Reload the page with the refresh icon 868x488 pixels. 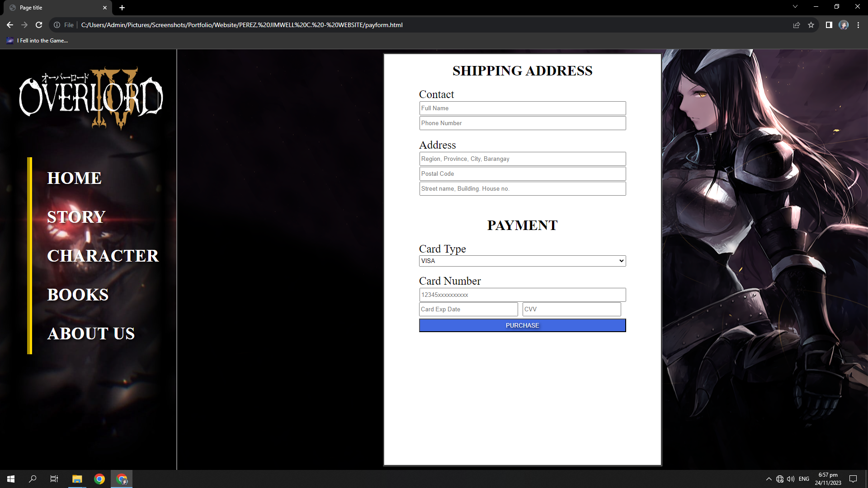pos(39,25)
